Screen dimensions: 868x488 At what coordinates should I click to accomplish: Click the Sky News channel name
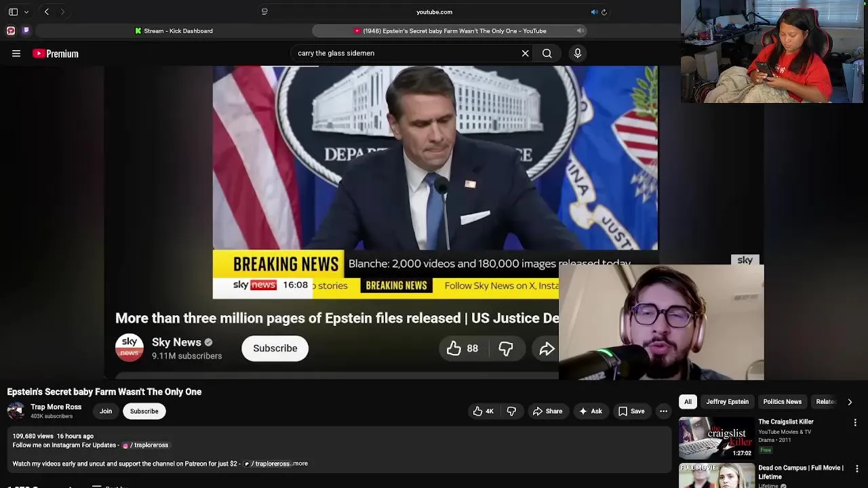(x=176, y=342)
